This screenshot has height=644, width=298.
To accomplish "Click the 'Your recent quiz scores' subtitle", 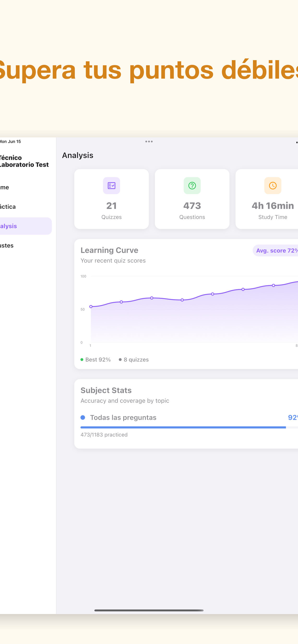I will [x=113, y=260].
